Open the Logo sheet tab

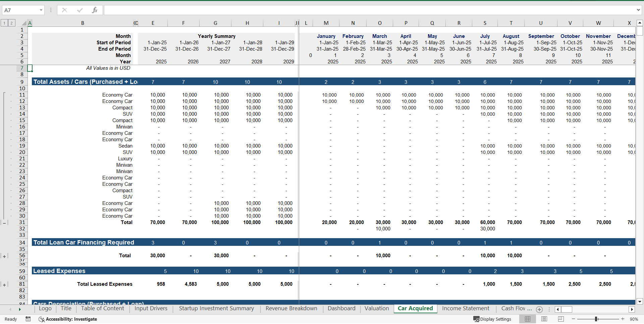pos(45,308)
